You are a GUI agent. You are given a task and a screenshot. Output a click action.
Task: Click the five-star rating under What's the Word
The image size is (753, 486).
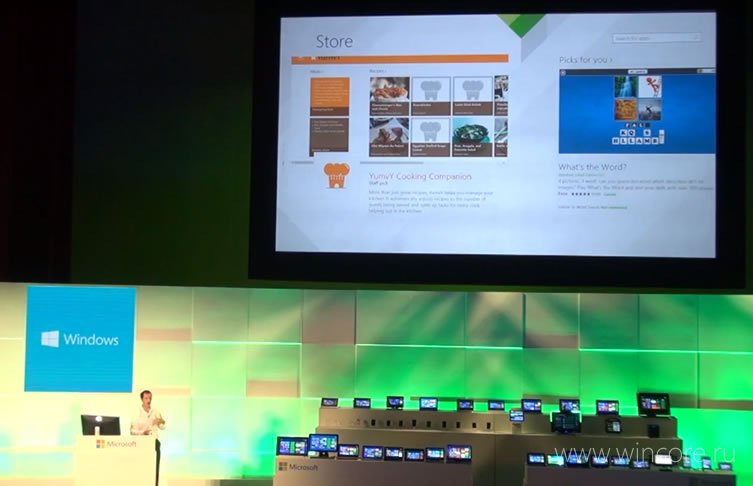[580, 194]
